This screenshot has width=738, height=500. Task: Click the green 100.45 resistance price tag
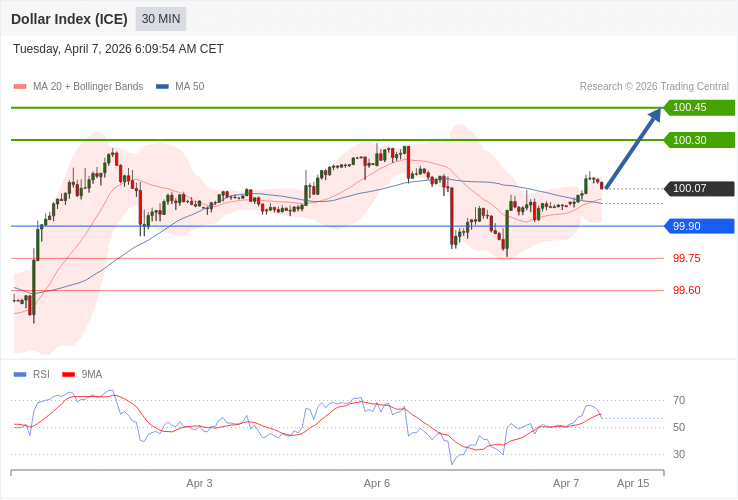point(699,108)
